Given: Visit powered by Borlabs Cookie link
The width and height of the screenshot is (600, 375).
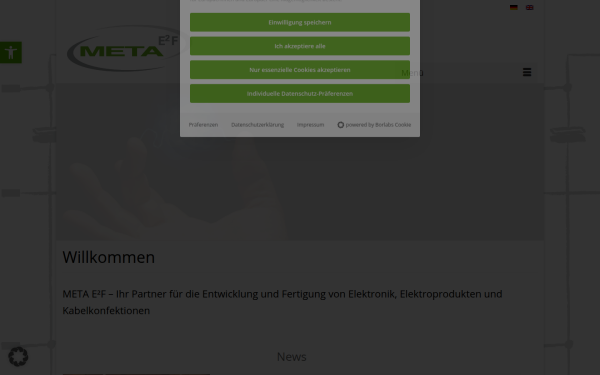Looking at the screenshot, I should (x=374, y=125).
